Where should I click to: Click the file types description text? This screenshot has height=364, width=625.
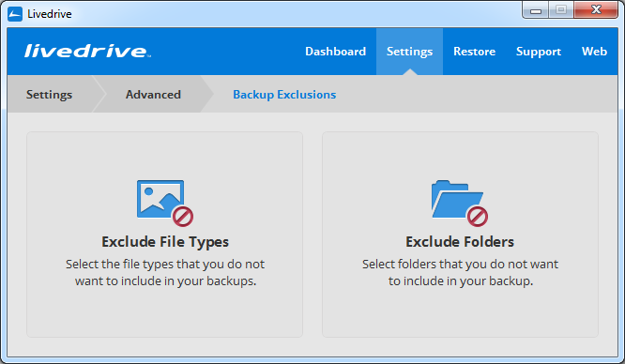[165, 272]
